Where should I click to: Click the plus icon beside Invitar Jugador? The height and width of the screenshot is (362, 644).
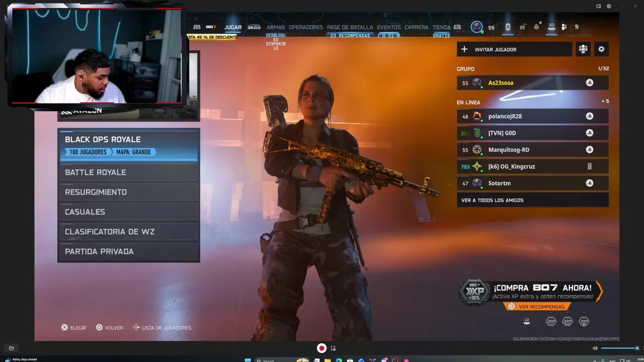[464, 49]
